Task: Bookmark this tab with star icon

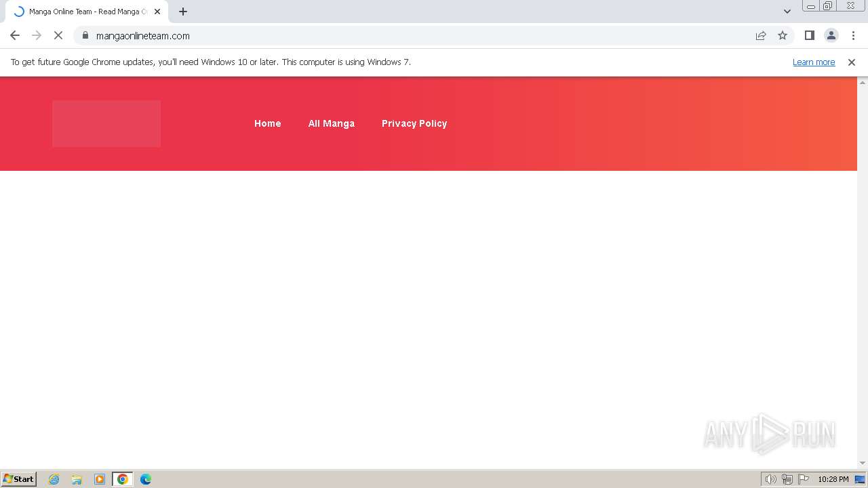Action: coord(783,35)
